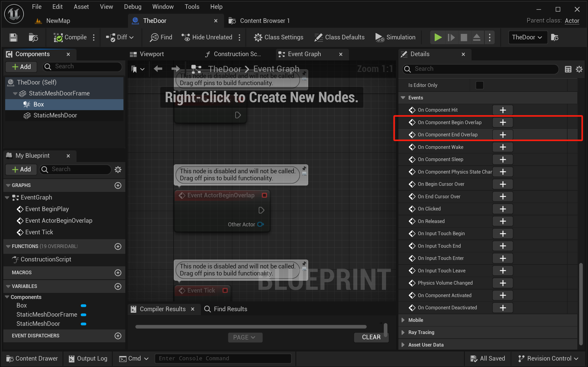Open Details settings gear icon
The image size is (588, 367).
point(579,69)
